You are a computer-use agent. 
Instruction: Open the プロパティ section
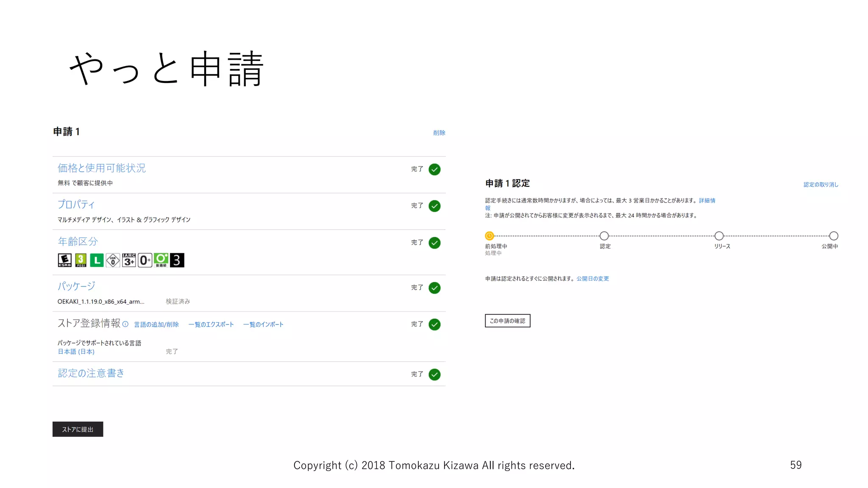coord(76,205)
